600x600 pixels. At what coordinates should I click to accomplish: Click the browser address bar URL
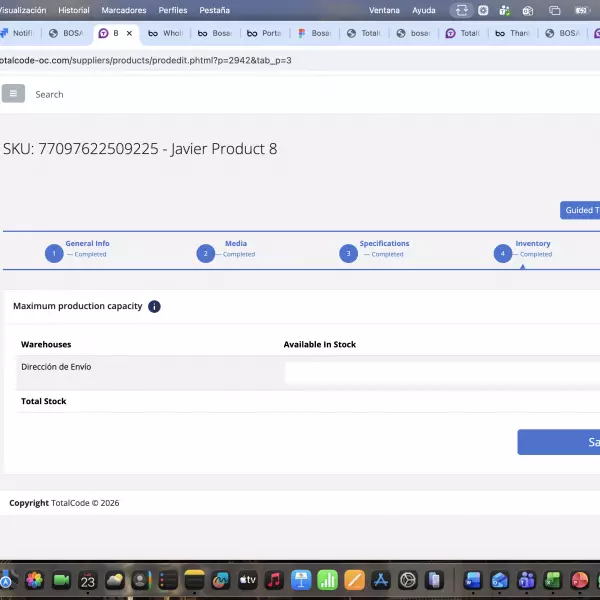pyautogui.click(x=146, y=60)
